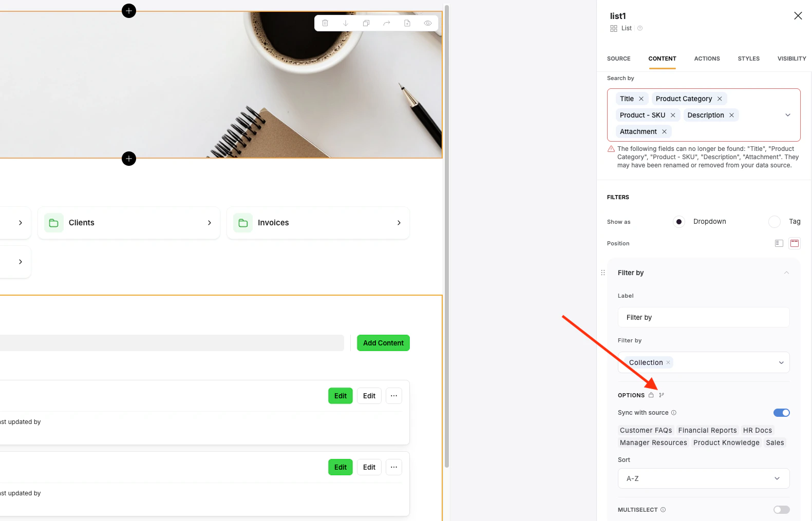The height and width of the screenshot is (521, 812).
Task: Click the Add Content button
Action: [383, 343]
